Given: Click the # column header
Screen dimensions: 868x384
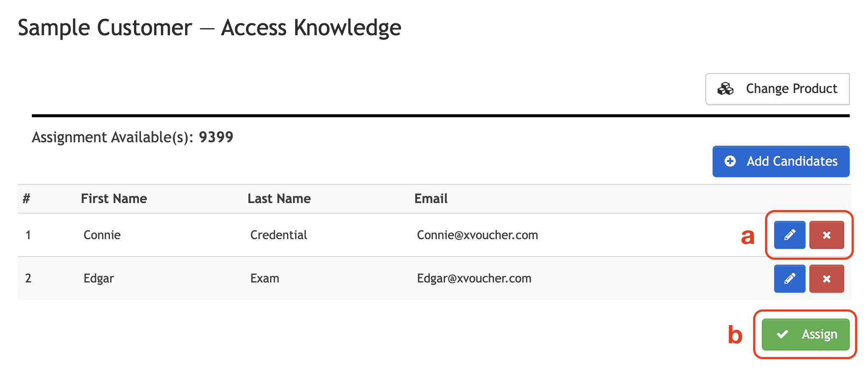Looking at the screenshot, I should (x=26, y=198).
